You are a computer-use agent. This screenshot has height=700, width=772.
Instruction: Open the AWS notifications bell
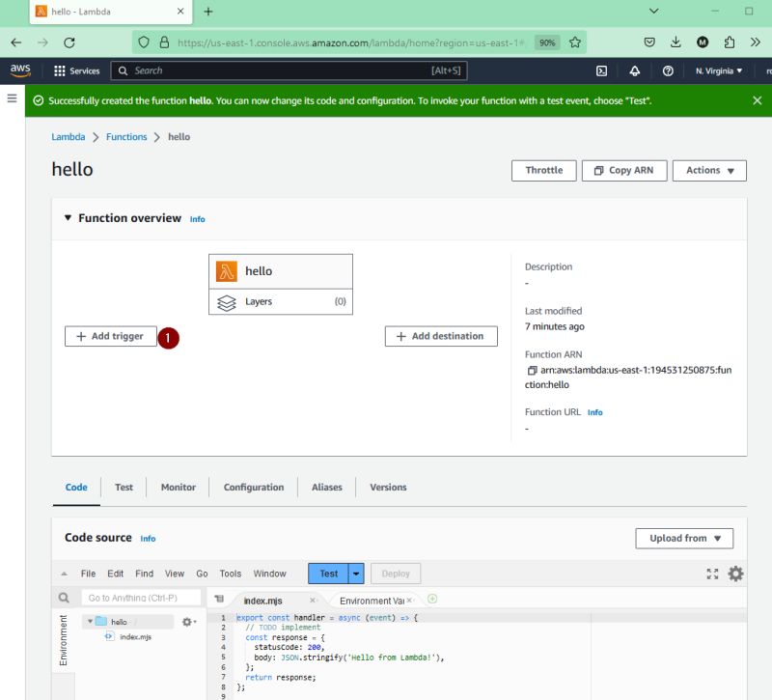click(634, 70)
